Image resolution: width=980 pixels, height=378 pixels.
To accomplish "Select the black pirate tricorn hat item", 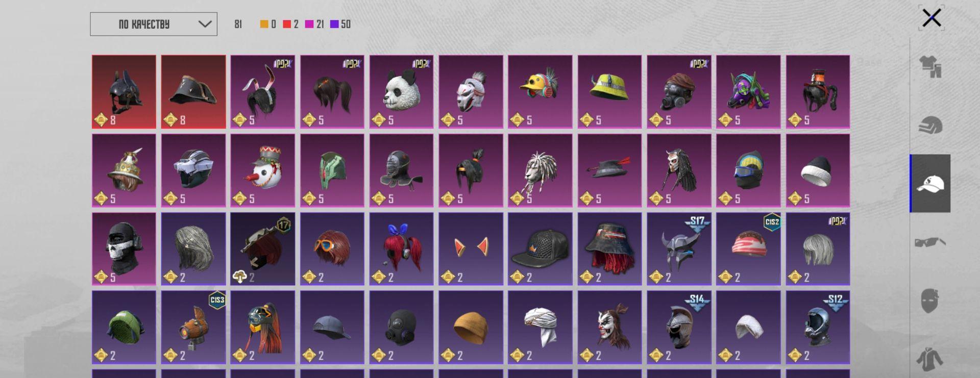I will pos(193,91).
